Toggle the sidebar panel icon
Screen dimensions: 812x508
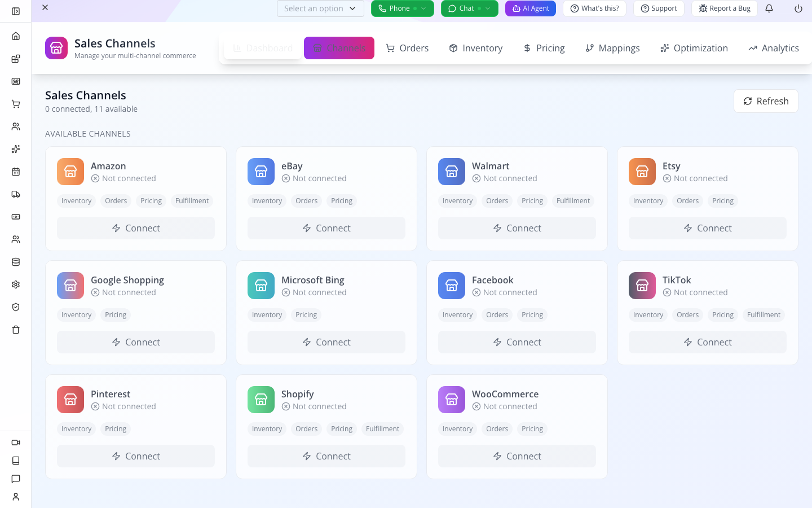(x=16, y=11)
